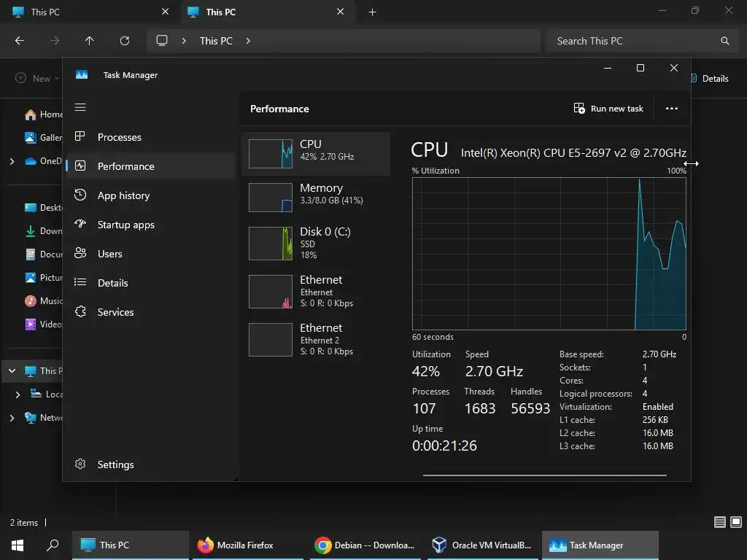
Task: Collapse the This PC tree node
Action: tap(12, 370)
